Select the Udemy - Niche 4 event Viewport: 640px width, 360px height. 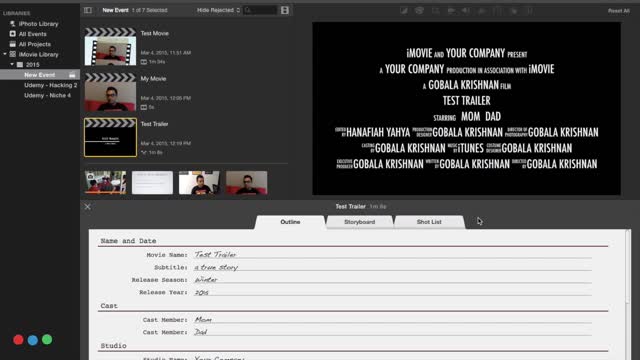(47, 95)
